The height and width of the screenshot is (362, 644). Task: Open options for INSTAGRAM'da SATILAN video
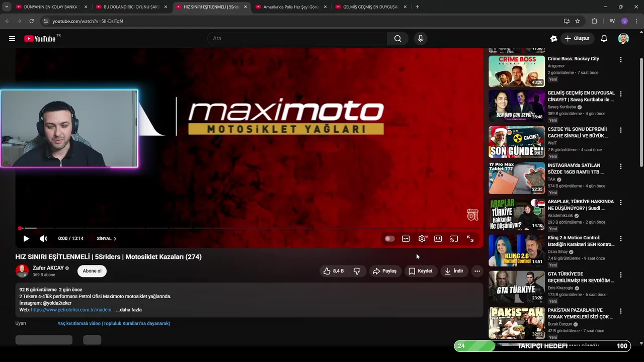(620, 166)
